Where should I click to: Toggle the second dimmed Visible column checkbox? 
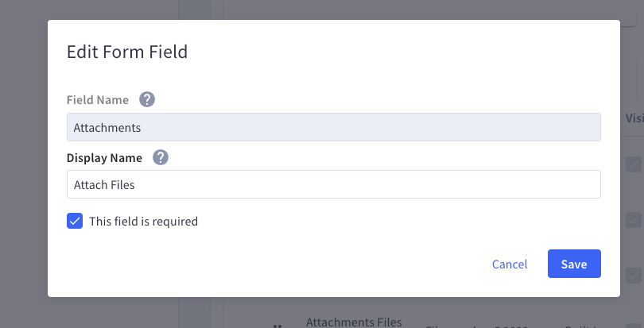634,220
